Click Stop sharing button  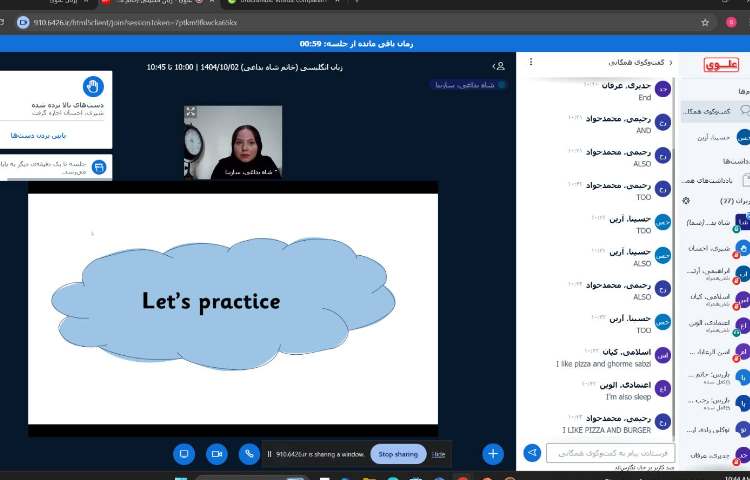tap(398, 454)
